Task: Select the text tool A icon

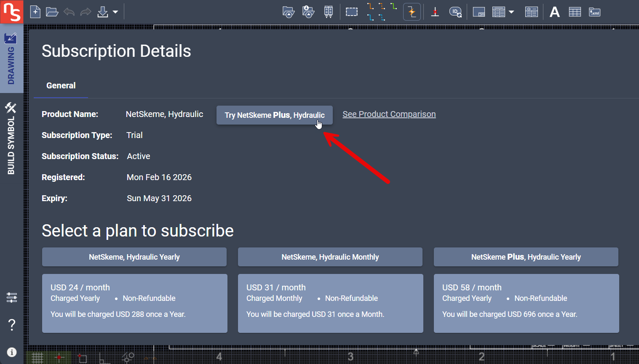Action: tap(555, 12)
